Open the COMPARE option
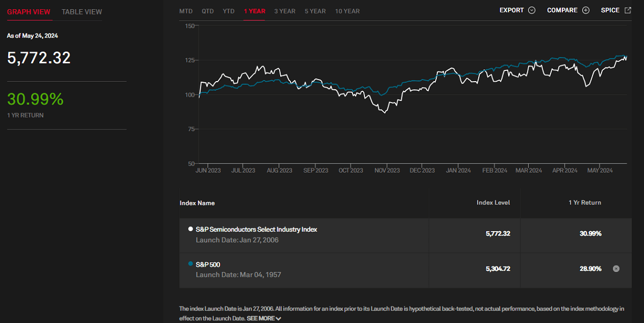The height and width of the screenshot is (323, 644). 562,10
